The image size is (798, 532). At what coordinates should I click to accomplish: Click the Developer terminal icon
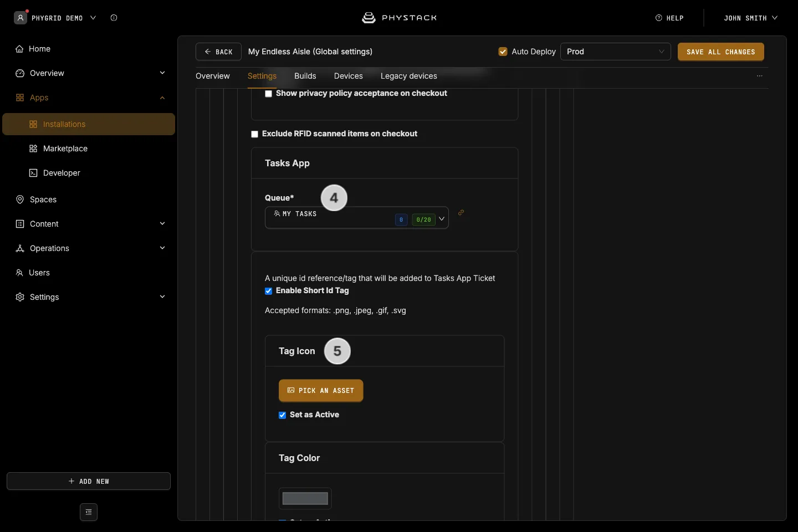coord(33,173)
